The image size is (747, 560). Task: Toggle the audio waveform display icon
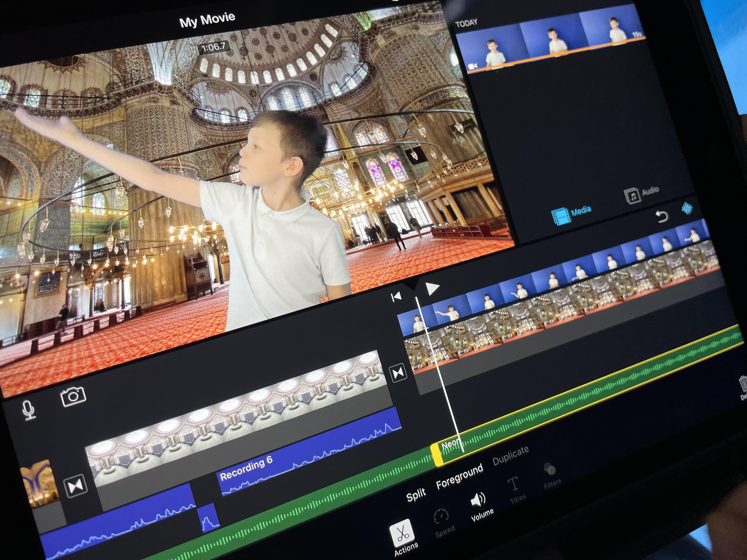pos(687,208)
